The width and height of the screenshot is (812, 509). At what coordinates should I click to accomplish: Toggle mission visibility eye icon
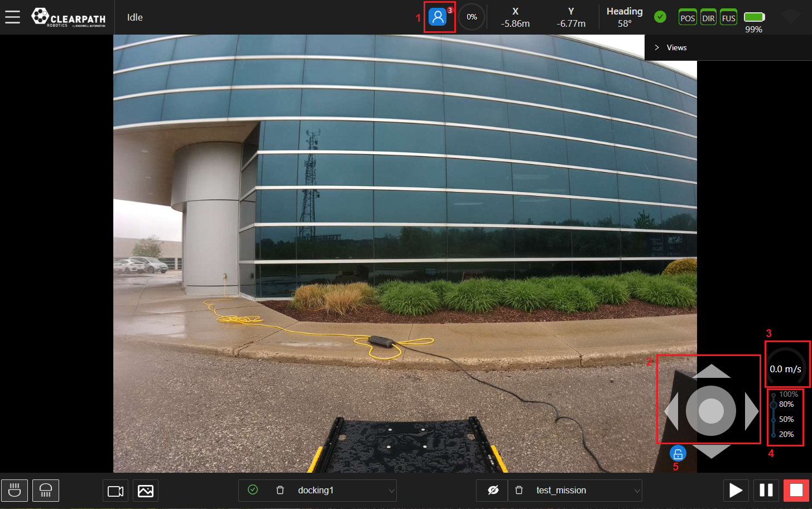click(493, 490)
